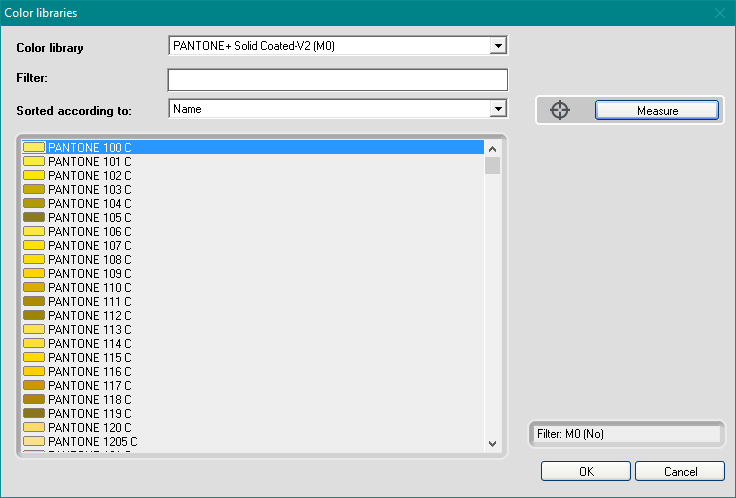Close the Color libraries window

tap(720, 13)
